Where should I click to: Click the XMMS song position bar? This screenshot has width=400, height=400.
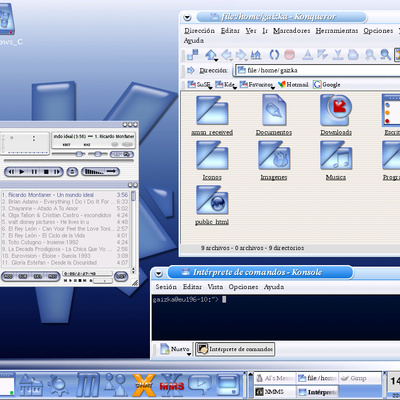pyautogui.click(x=68, y=161)
